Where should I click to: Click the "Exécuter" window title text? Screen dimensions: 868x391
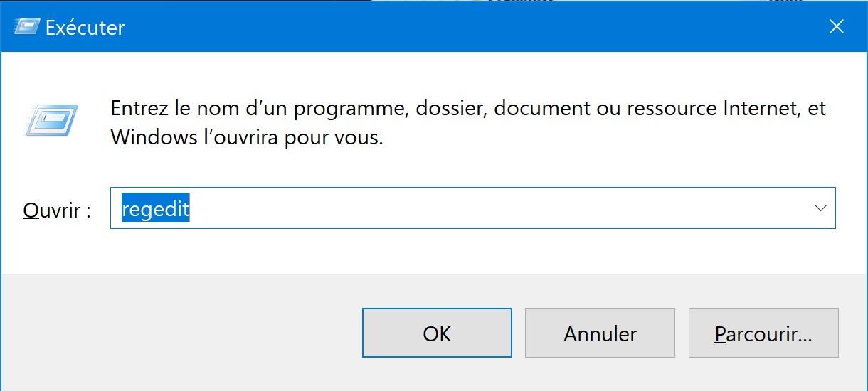pyautogui.click(x=85, y=28)
